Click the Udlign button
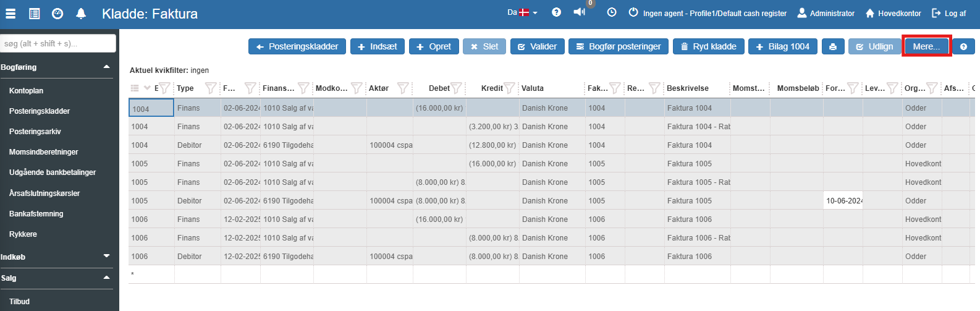Image resolution: width=980 pixels, height=311 pixels. (874, 46)
